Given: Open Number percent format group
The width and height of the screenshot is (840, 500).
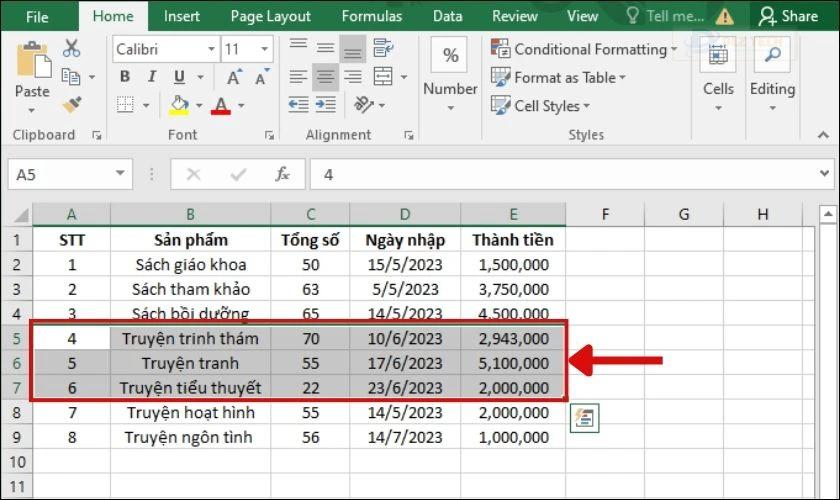Looking at the screenshot, I should pos(450,55).
